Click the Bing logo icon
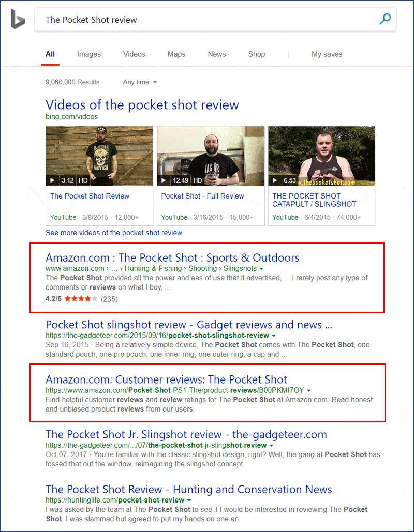 pos(18,19)
